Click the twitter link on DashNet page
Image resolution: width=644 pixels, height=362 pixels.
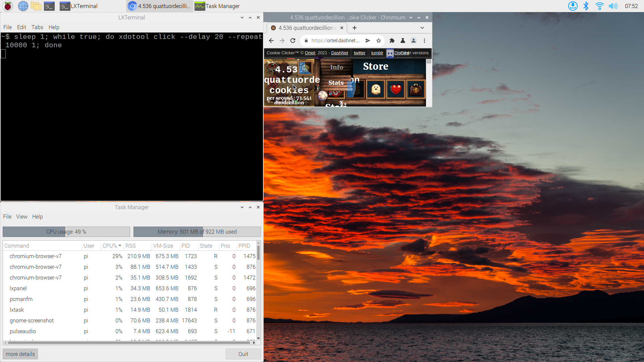point(360,53)
